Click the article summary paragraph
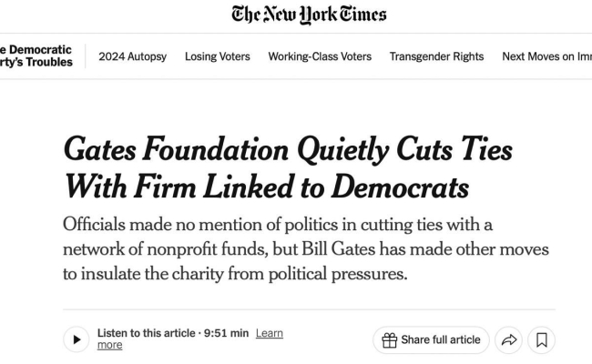The height and width of the screenshot is (364, 592). click(306, 249)
